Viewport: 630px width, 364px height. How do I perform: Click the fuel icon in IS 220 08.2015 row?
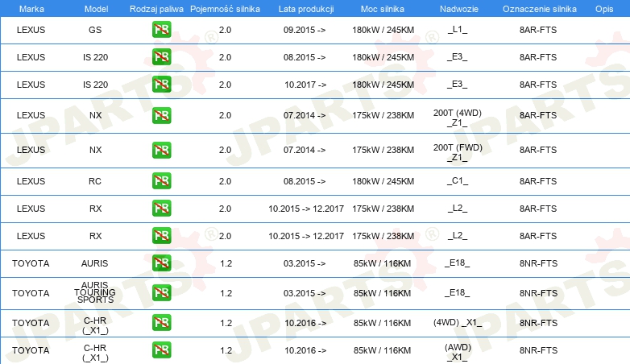pos(161,56)
